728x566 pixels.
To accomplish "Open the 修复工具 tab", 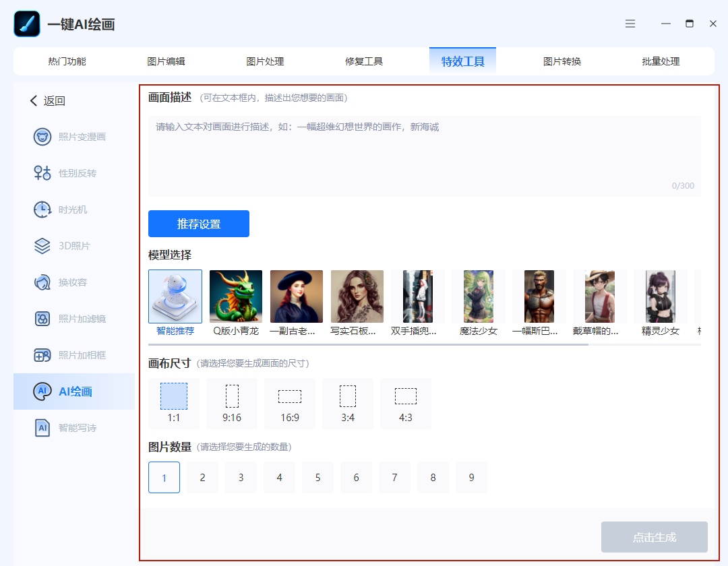I will [x=363, y=61].
